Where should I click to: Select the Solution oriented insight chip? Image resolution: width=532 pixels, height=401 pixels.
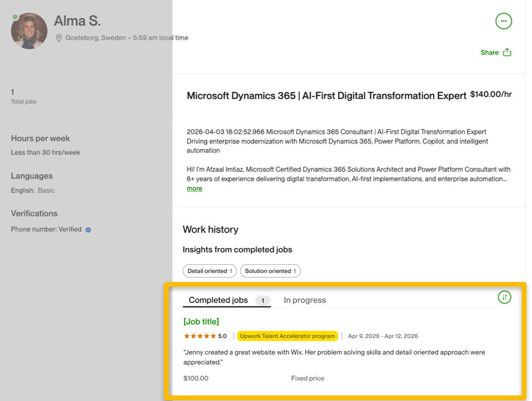pyautogui.click(x=270, y=271)
